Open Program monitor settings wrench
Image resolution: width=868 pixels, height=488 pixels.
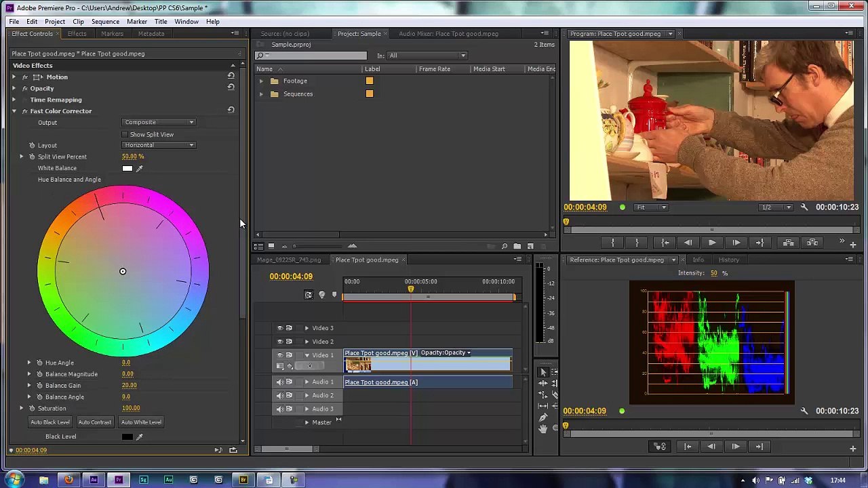click(804, 207)
